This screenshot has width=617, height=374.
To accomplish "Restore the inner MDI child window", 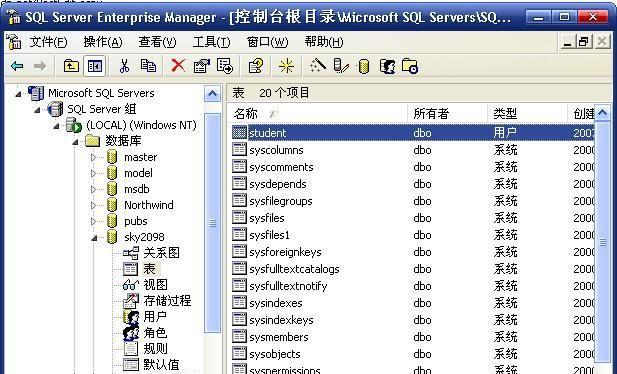I will pos(584,41).
